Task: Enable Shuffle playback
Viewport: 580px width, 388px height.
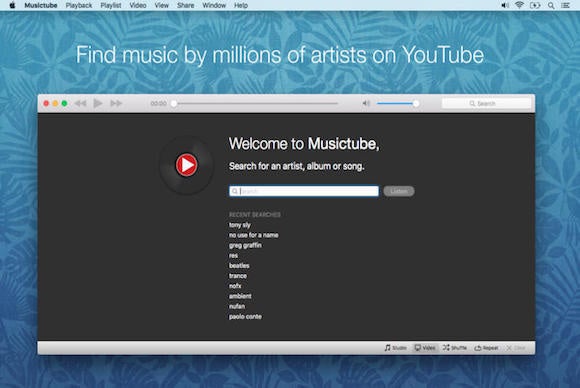Action: coord(455,348)
